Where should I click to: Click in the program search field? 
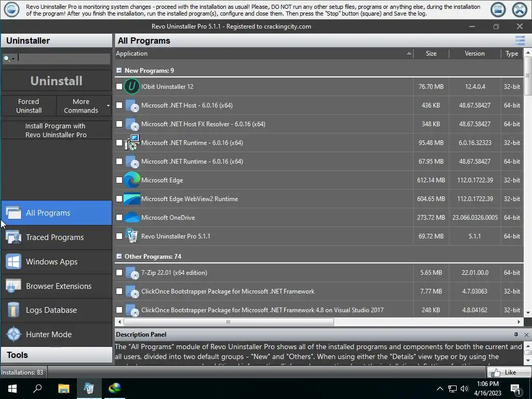click(64, 58)
